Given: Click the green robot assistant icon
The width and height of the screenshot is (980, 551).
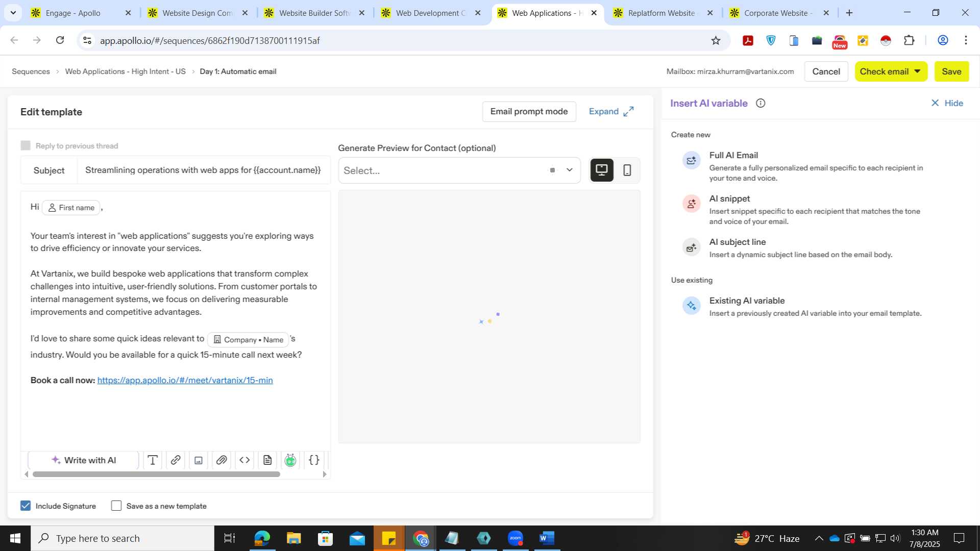Looking at the screenshot, I should point(290,460).
